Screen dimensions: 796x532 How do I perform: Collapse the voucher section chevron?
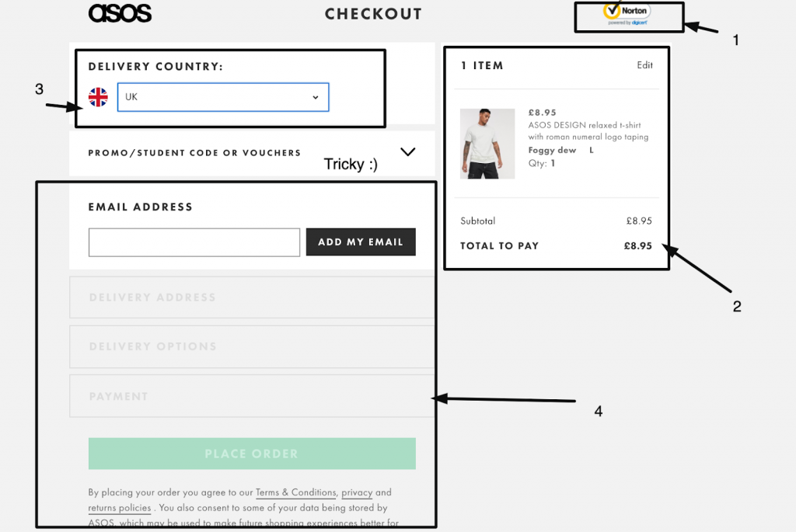coord(408,152)
